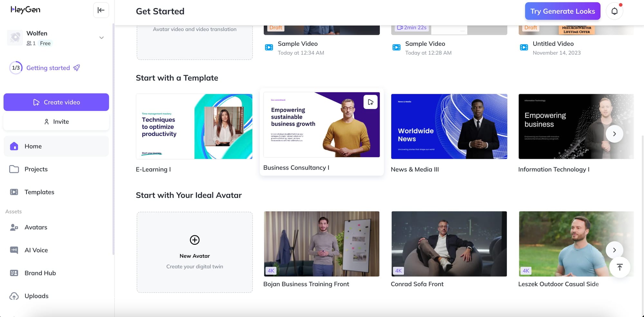Click the rocket icon beside Getting started
The width and height of the screenshot is (644, 317).
point(77,68)
